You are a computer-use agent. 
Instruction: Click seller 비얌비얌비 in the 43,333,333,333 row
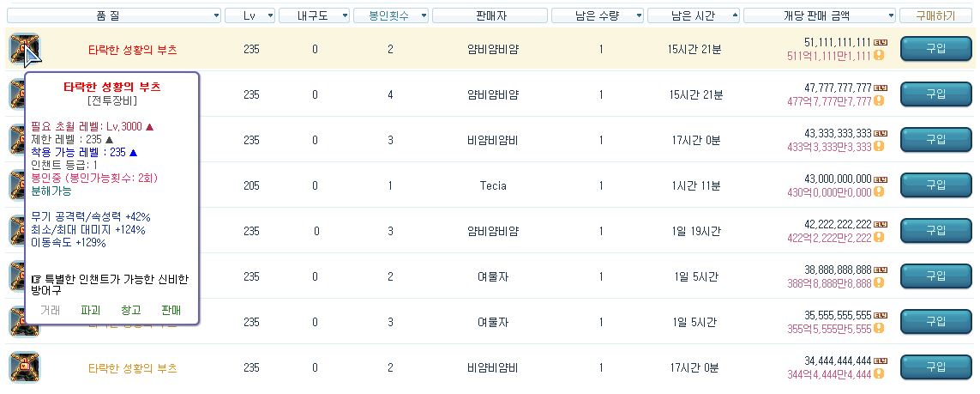pyautogui.click(x=493, y=140)
